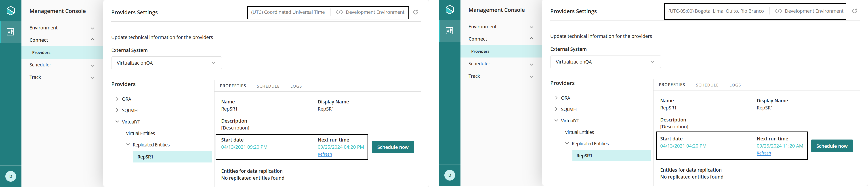Image resolution: width=868 pixels, height=187 pixels.
Task: Click code icon next to Development Environment, UTC console
Action: point(339,12)
